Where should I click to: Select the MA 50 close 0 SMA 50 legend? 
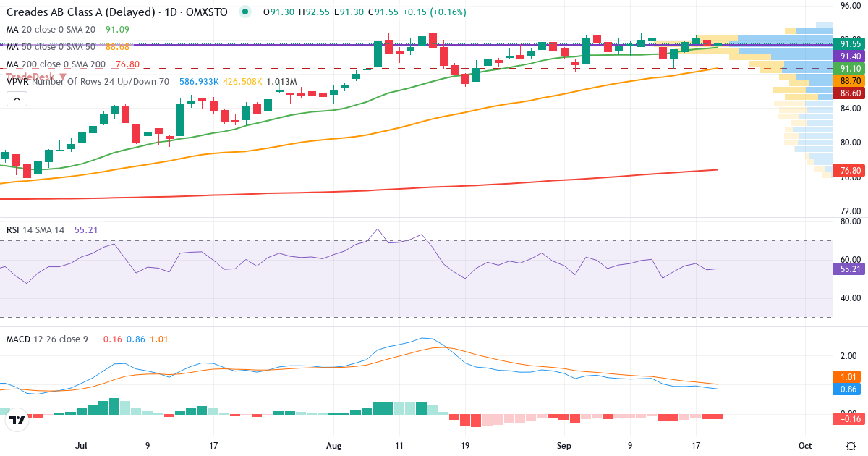click(51, 47)
